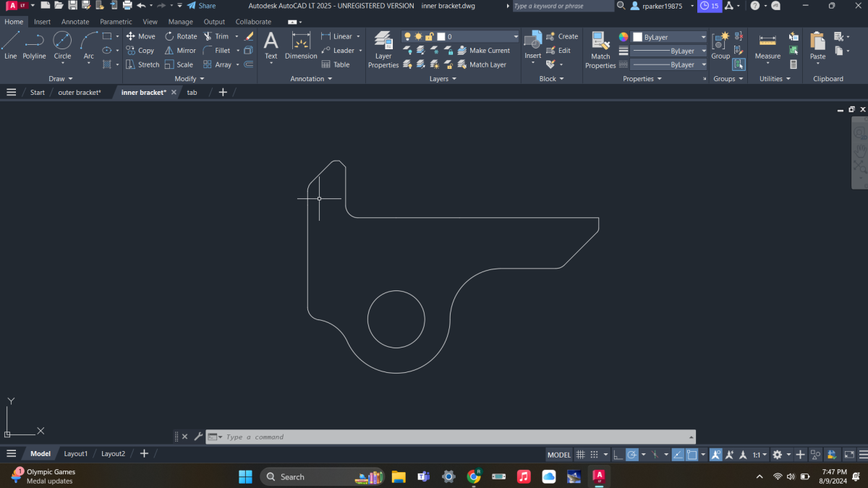This screenshot has height=488, width=868.
Task: Click Match Layer button
Action: tap(481, 64)
